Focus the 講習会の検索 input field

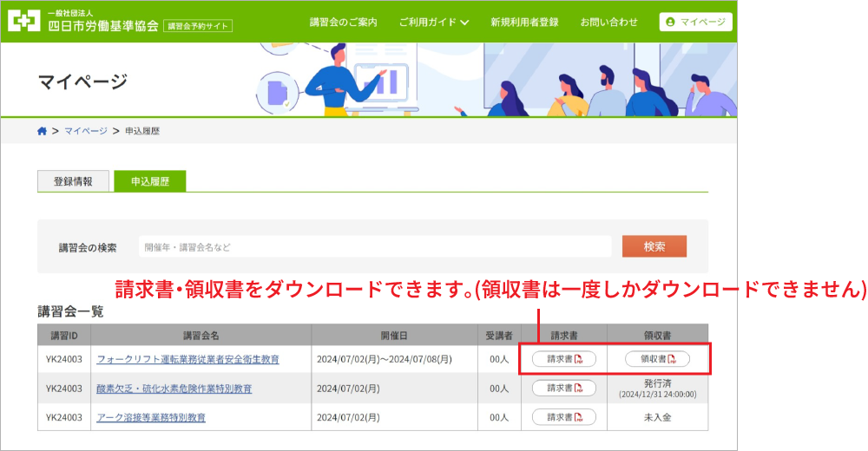click(x=373, y=247)
